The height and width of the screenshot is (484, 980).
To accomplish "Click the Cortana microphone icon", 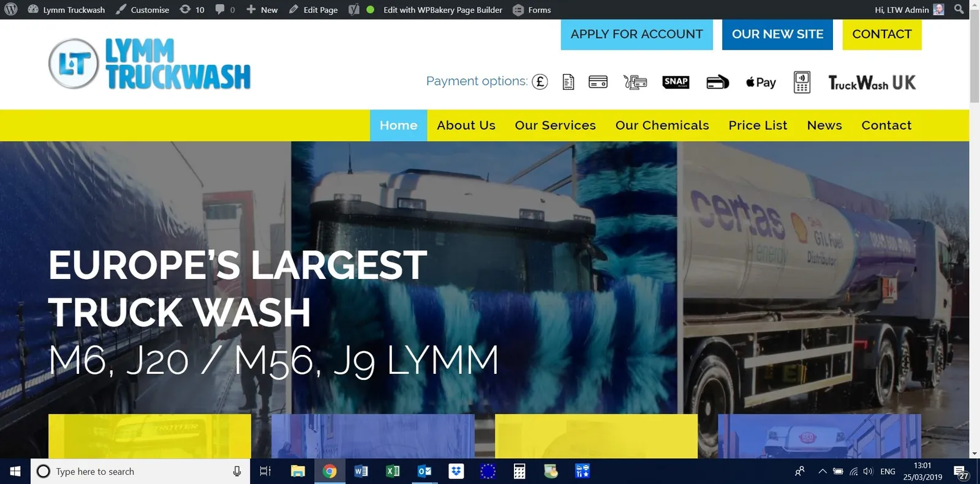I will 237,471.
